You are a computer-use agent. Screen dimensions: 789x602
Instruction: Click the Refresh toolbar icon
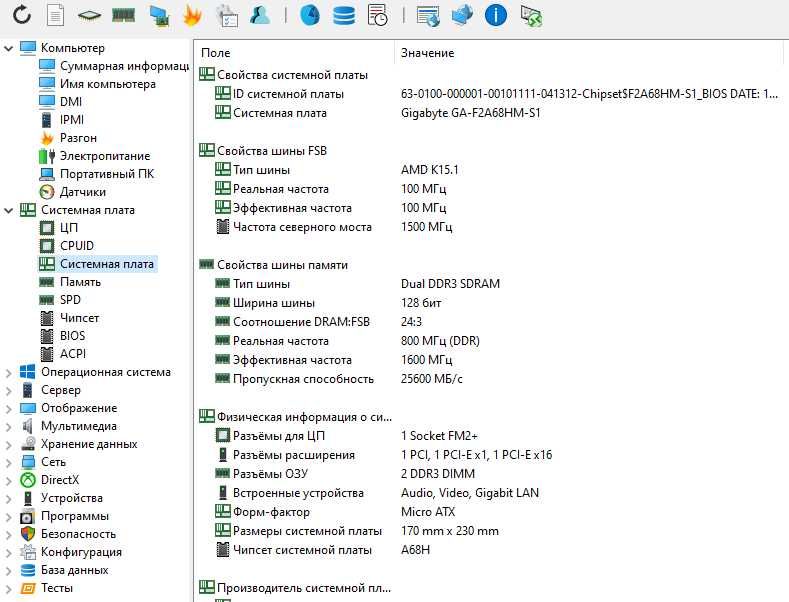[x=22, y=15]
